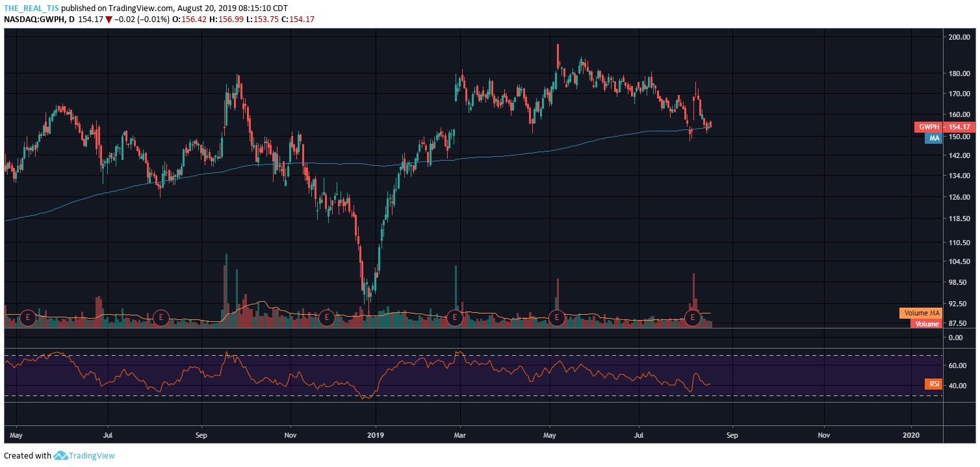Click the TradingView wordmark beside Created with

pyautogui.click(x=92, y=455)
